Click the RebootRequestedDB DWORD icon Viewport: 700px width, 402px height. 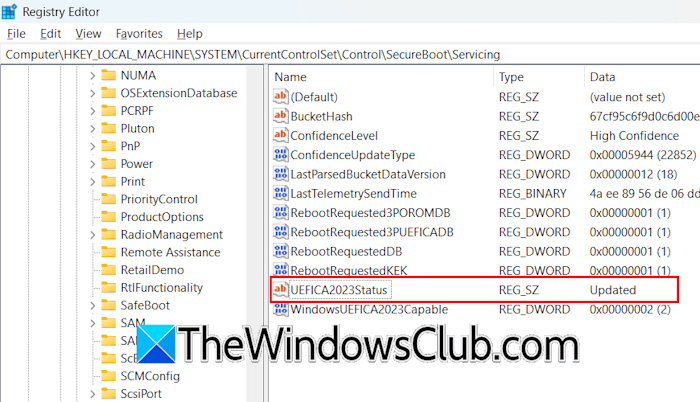coord(280,251)
